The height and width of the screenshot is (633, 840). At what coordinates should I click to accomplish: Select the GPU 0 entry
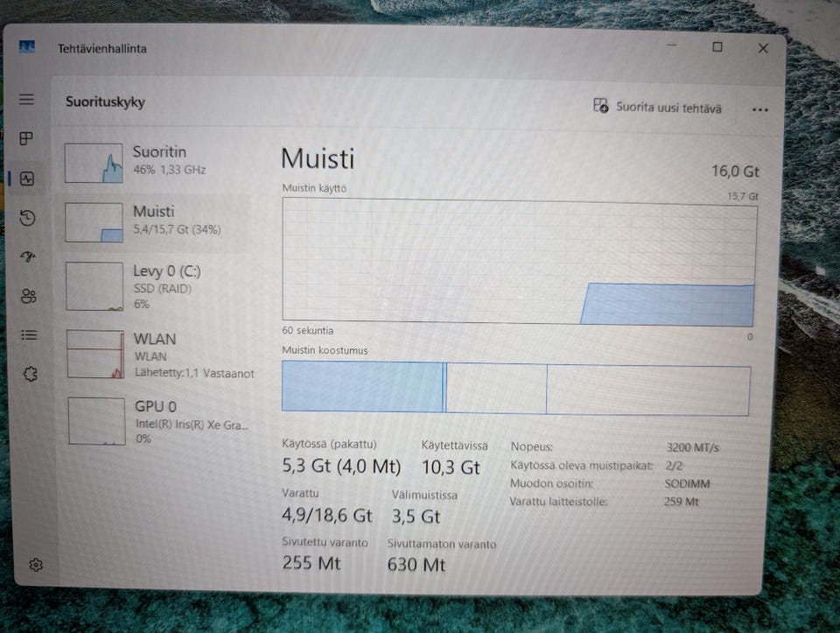pyautogui.click(x=160, y=422)
